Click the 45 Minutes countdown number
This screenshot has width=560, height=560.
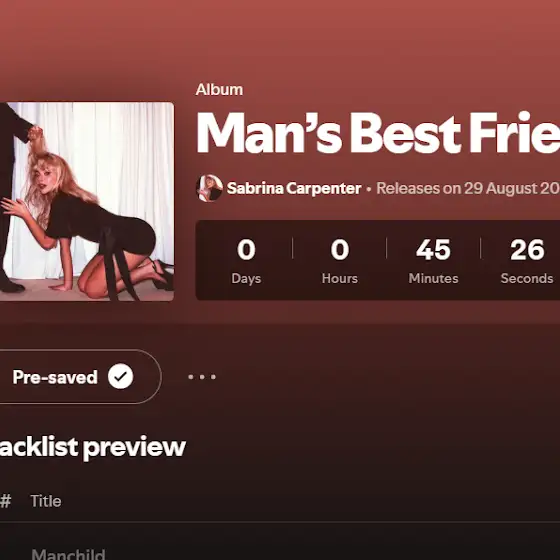coord(433,249)
